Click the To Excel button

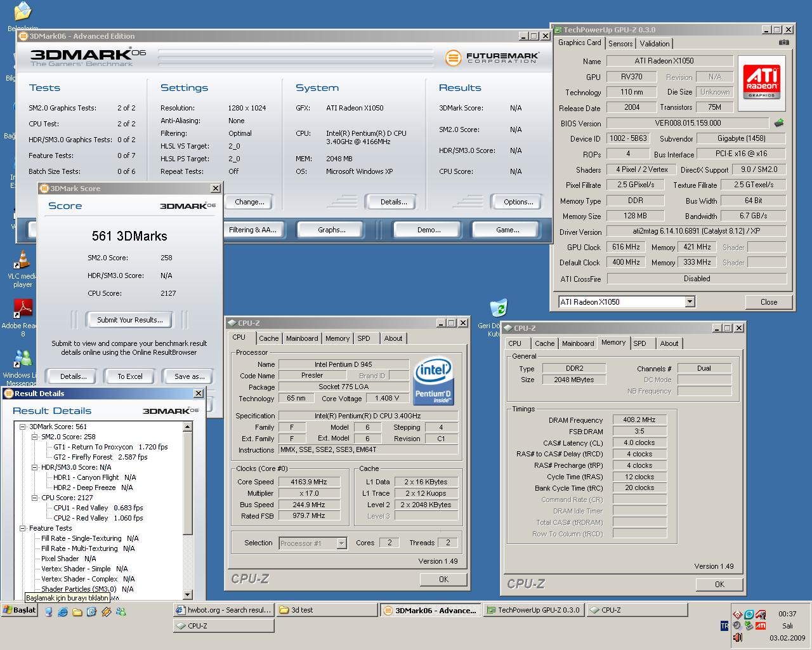tap(130, 376)
